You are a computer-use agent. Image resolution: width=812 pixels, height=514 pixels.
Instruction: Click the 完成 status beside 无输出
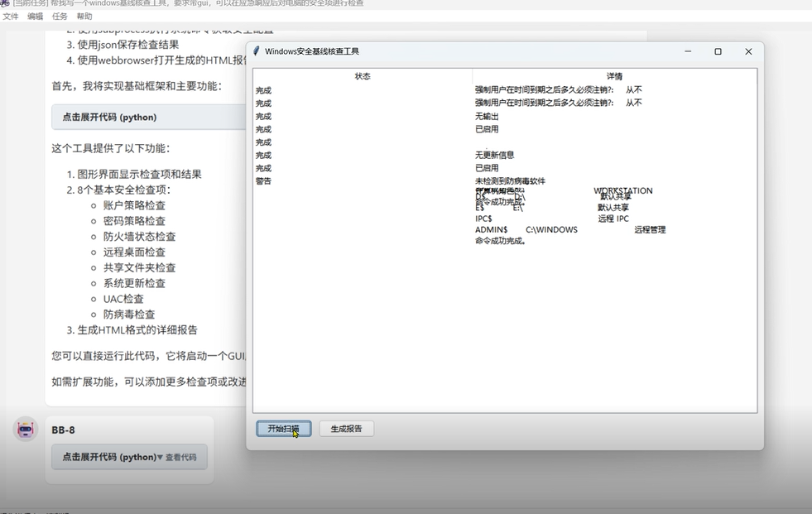tap(263, 117)
